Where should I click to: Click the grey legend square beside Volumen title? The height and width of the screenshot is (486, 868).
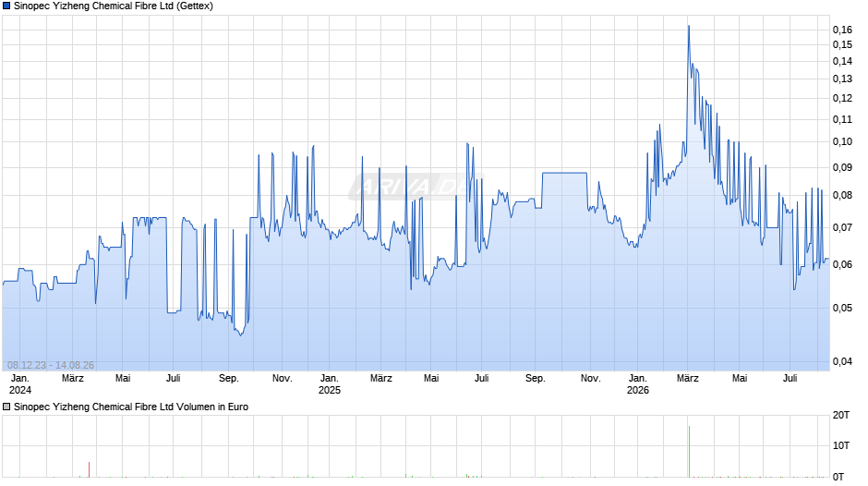point(6,407)
